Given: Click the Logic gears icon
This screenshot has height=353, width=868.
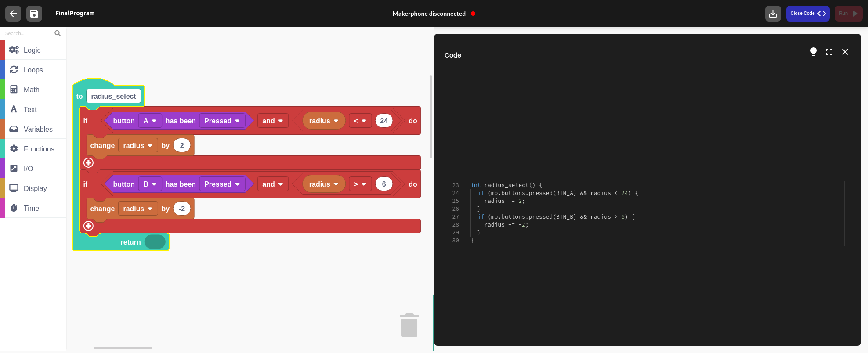Looking at the screenshot, I should click(14, 50).
